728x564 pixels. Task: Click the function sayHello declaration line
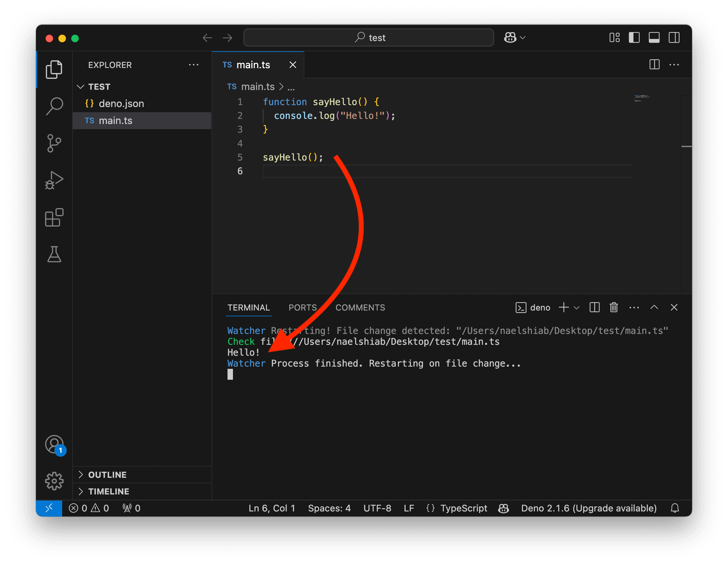point(321,102)
